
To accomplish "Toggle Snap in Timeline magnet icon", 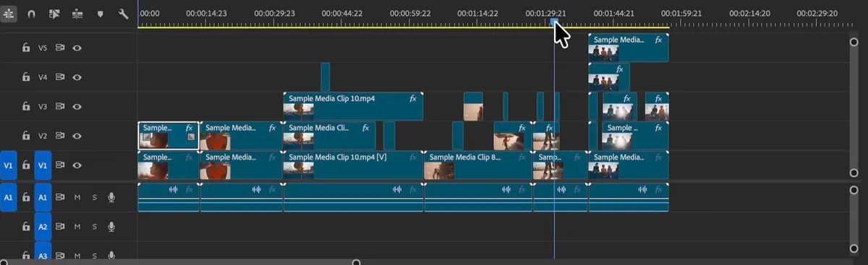I will [x=32, y=13].
